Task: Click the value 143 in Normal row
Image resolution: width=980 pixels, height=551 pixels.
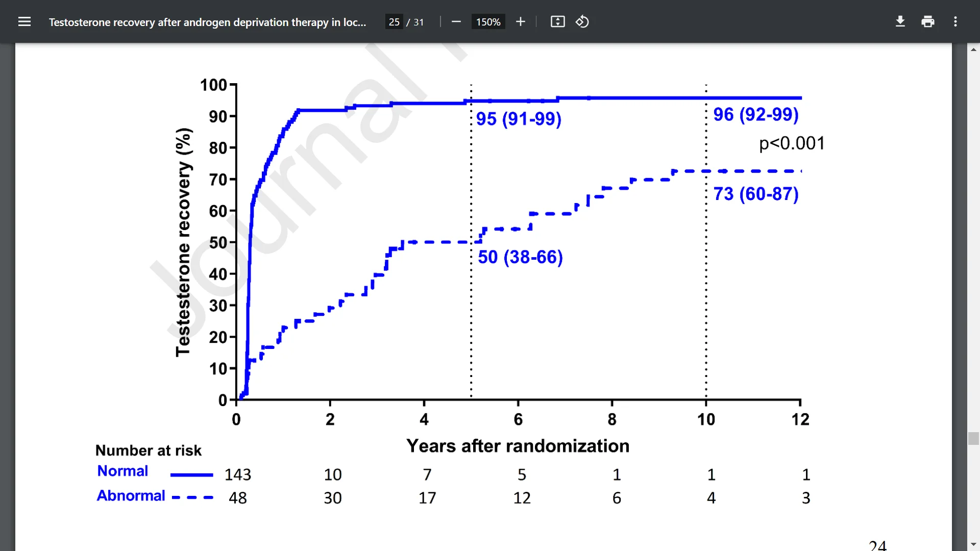Action: tap(238, 475)
